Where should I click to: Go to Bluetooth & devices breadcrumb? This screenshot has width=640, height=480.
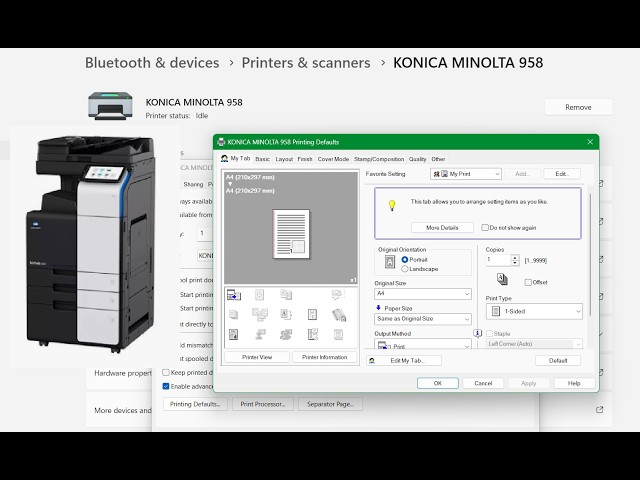(x=152, y=62)
